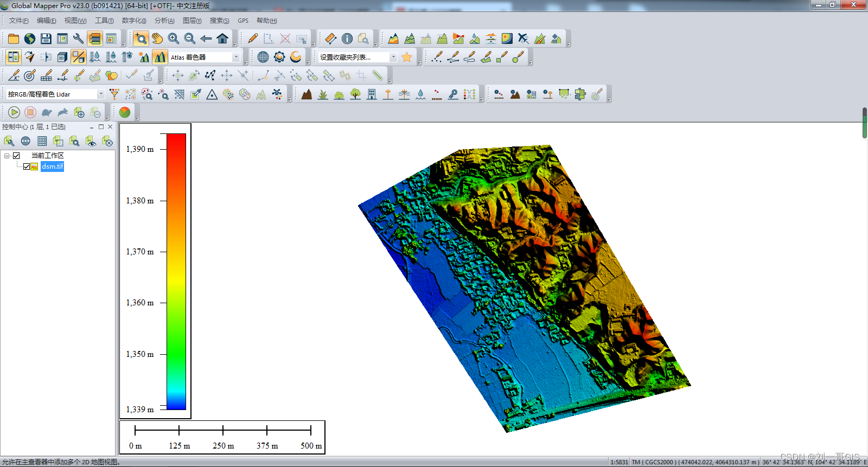The width and height of the screenshot is (868, 467).
Task: Click the Open Data File folder icon
Action: click(x=14, y=39)
